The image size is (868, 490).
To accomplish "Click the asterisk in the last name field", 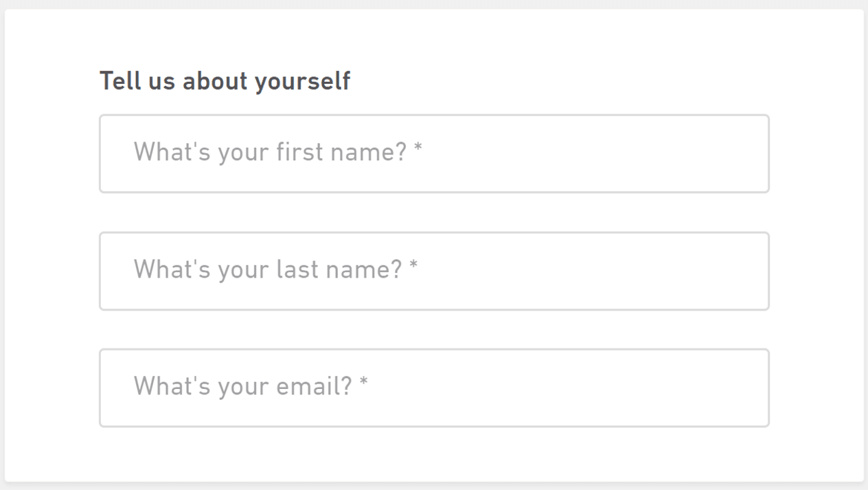I will pyautogui.click(x=413, y=266).
